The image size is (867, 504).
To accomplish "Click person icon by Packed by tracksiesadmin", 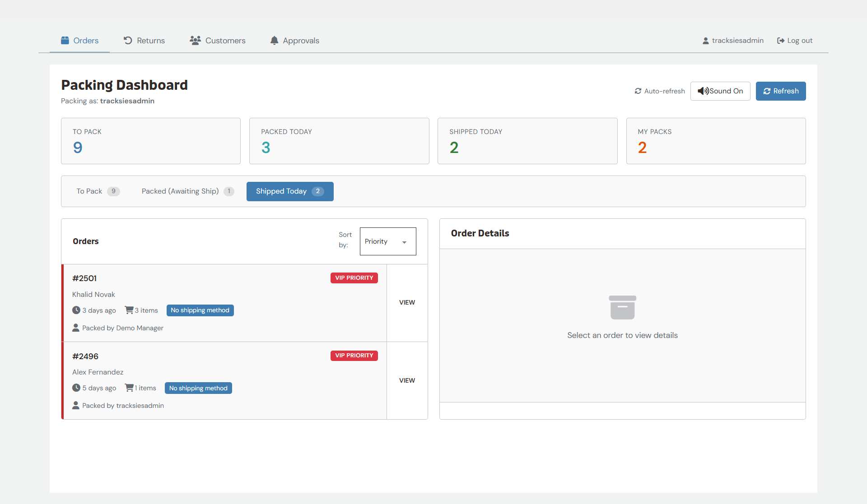I will click(x=76, y=406).
